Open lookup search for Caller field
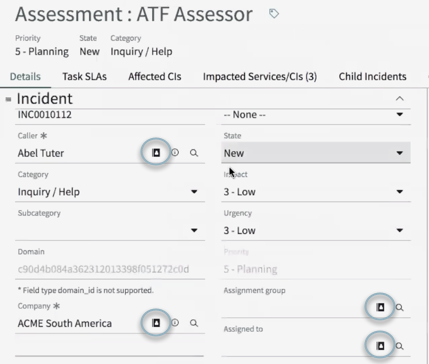This screenshot has width=429, height=364. pyautogui.click(x=194, y=153)
